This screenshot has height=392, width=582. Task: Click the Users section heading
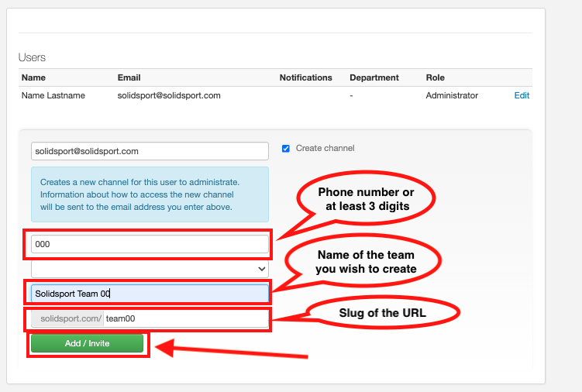coord(32,57)
